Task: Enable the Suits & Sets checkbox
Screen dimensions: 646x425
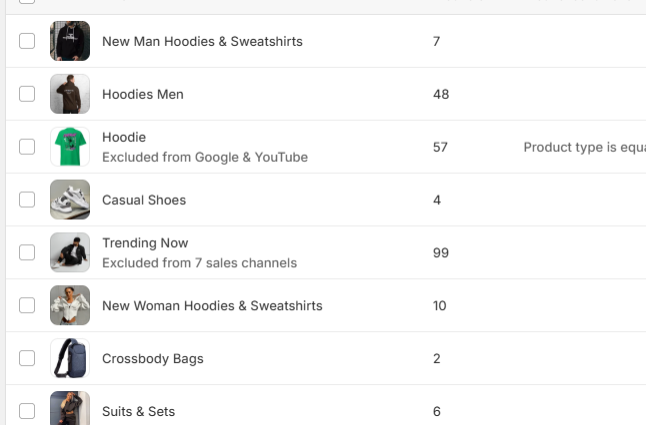Action: tap(27, 410)
